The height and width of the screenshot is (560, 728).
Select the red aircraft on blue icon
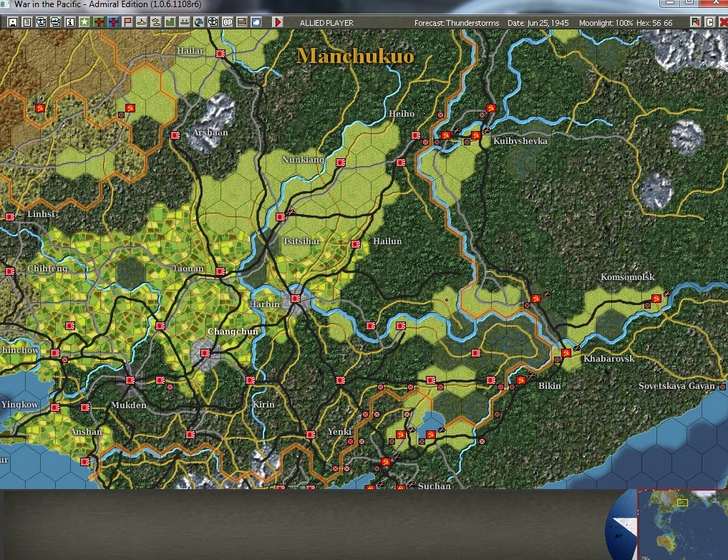tap(113, 21)
